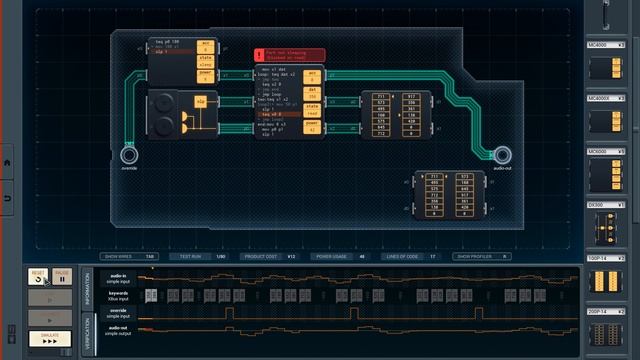The image size is (640, 360).
Task: Click the undo arrow icon on left sidebar
Action: 7,198
